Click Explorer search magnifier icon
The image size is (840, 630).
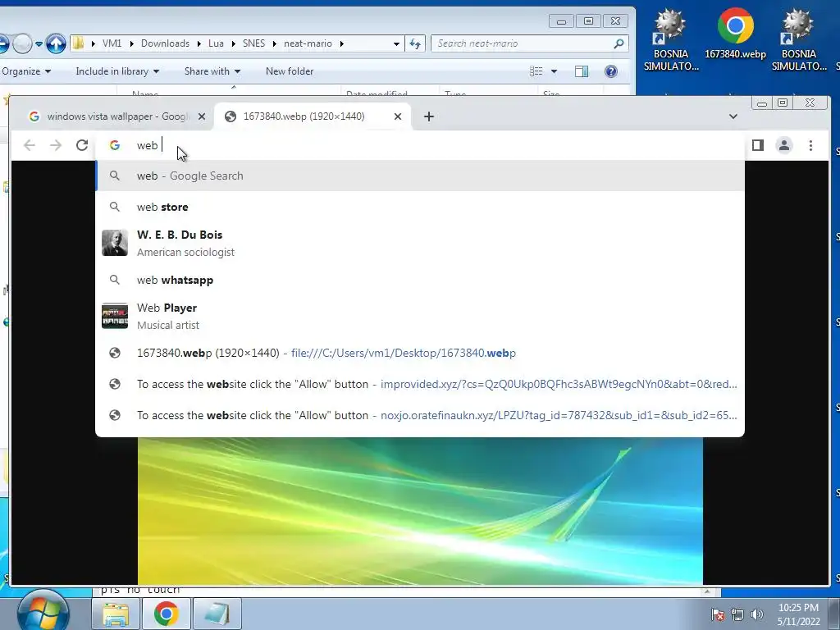point(619,43)
